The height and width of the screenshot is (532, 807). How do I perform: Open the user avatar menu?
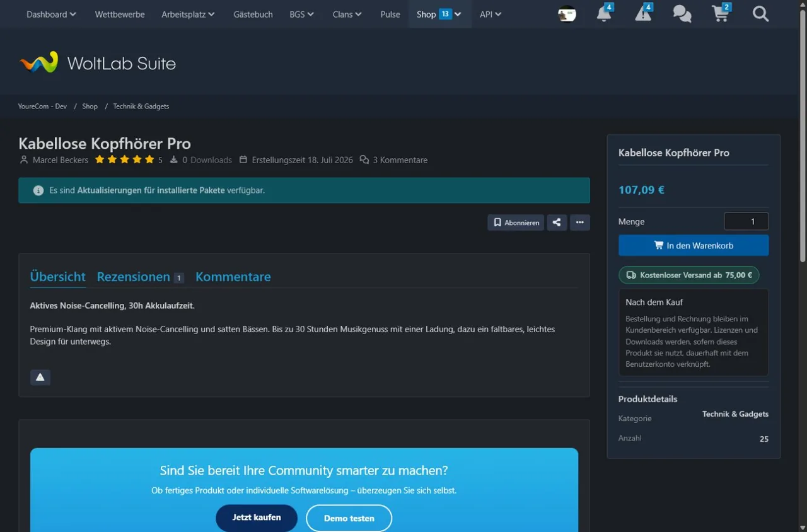click(x=567, y=14)
